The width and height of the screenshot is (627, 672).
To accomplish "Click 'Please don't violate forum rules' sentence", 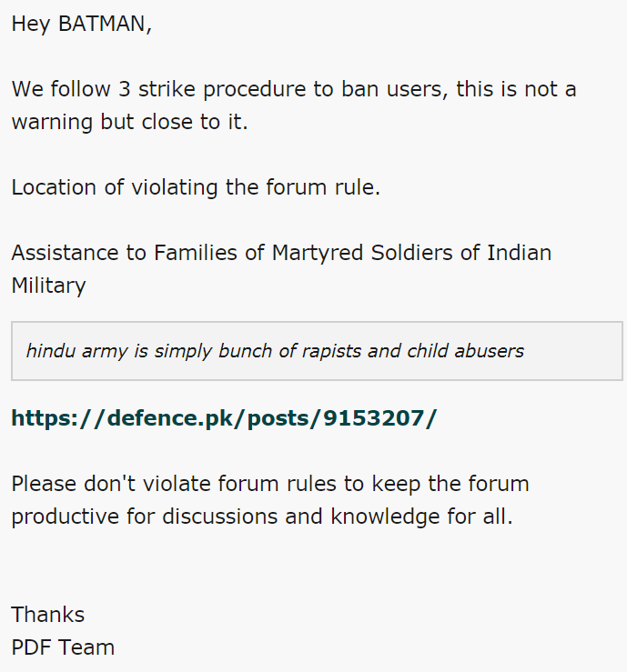I will pos(270,484).
